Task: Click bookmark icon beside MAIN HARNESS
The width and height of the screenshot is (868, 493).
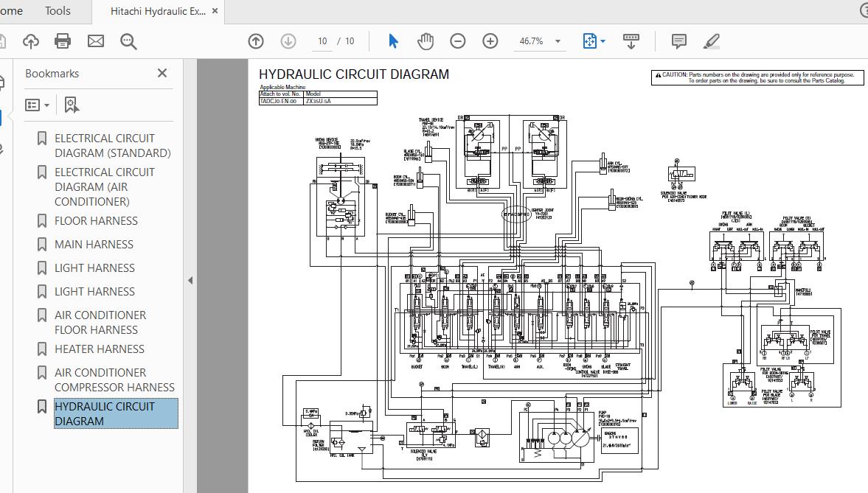Action: pos(41,245)
